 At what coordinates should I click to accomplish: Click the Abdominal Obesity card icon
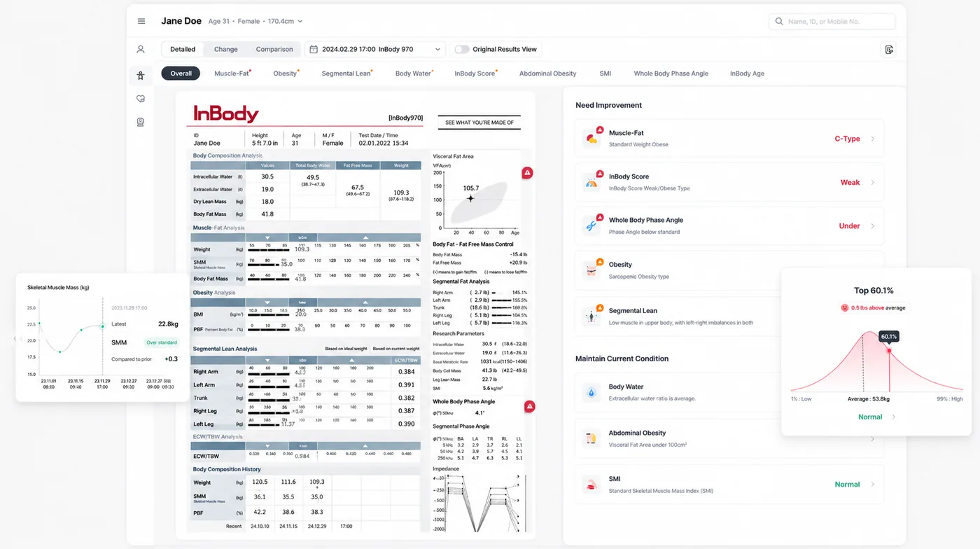[591, 439]
